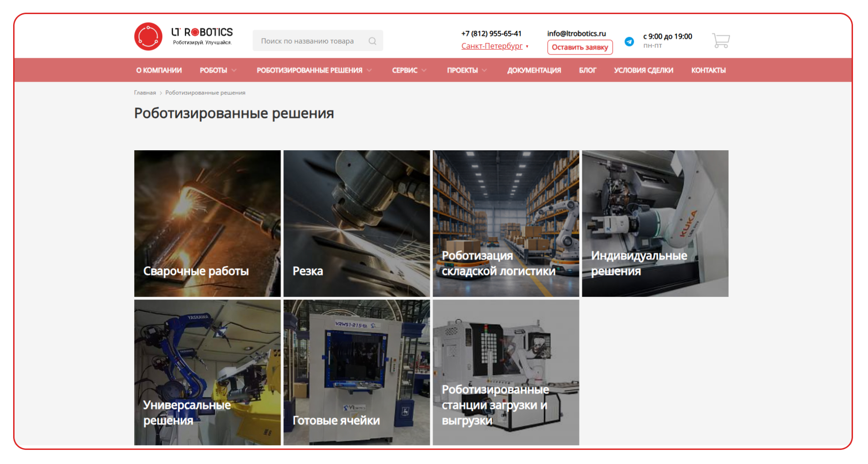The image size is (868, 464).
Task: Open the Документация menu item
Action: pyautogui.click(x=534, y=70)
